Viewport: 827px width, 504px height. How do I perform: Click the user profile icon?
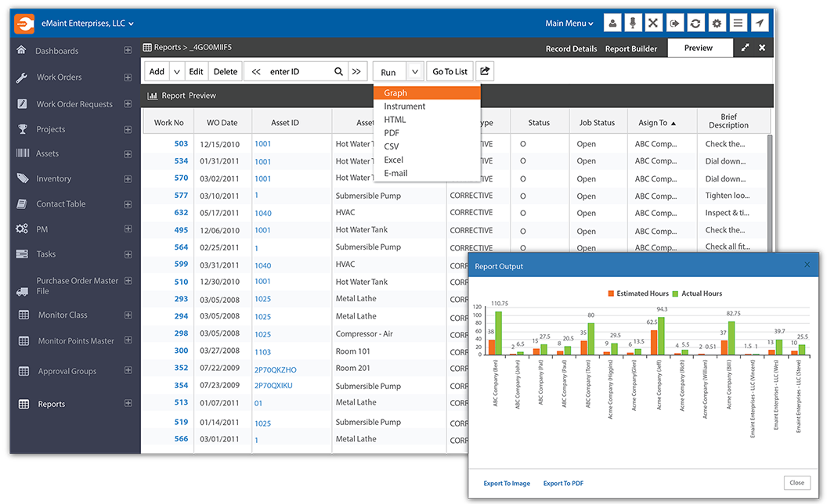(611, 23)
